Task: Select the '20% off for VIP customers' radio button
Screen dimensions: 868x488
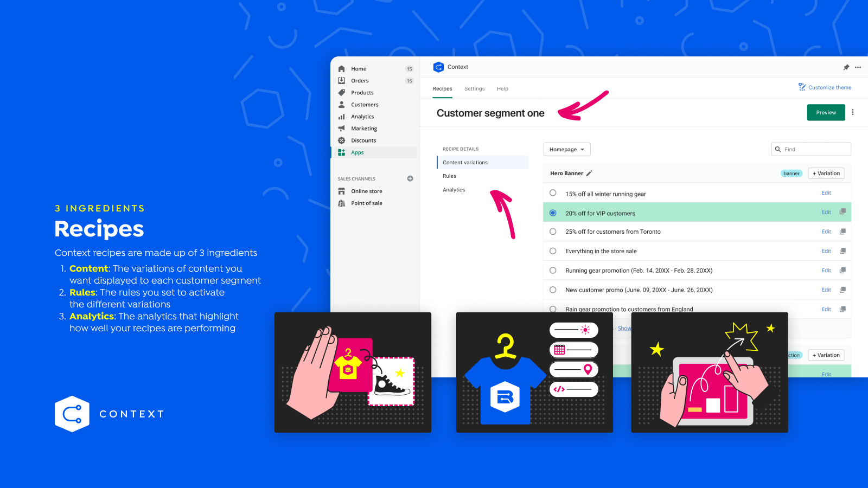Action: (x=553, y=213)
